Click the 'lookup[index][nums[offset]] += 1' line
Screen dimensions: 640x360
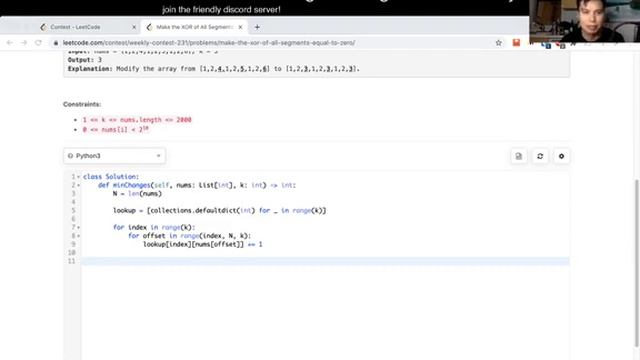203,244
